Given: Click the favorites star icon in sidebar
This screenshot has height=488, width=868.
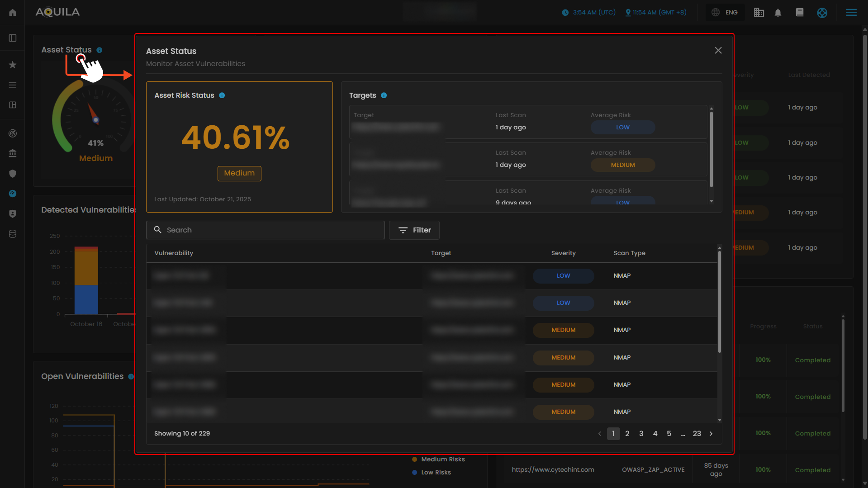Looking at the screenshot, I should click(13, 65).
